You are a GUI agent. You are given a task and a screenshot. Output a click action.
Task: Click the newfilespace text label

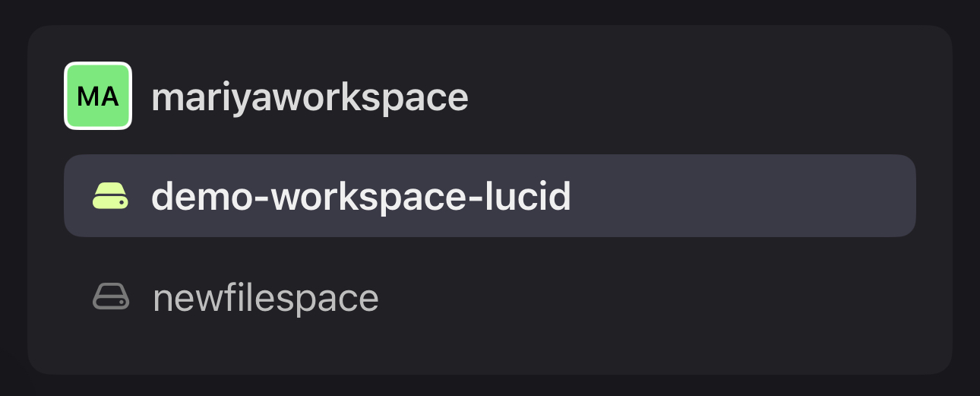(x=266, y=298)
